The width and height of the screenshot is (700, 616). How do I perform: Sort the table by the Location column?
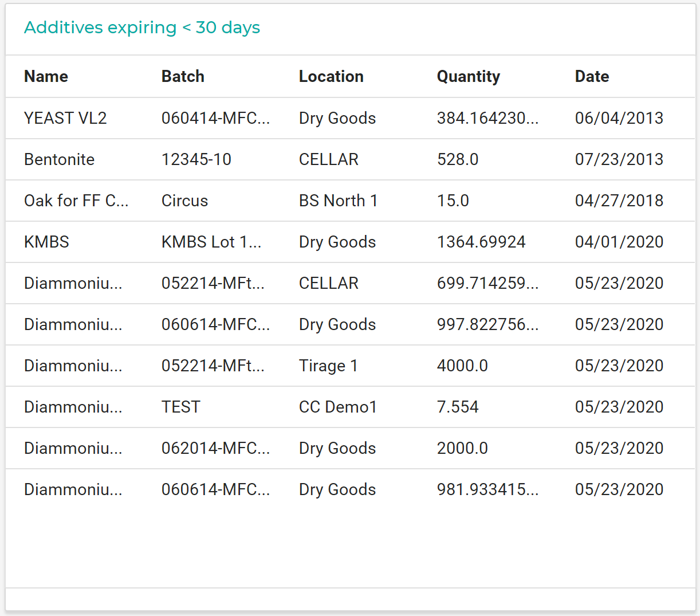click(x=331, y=76)
